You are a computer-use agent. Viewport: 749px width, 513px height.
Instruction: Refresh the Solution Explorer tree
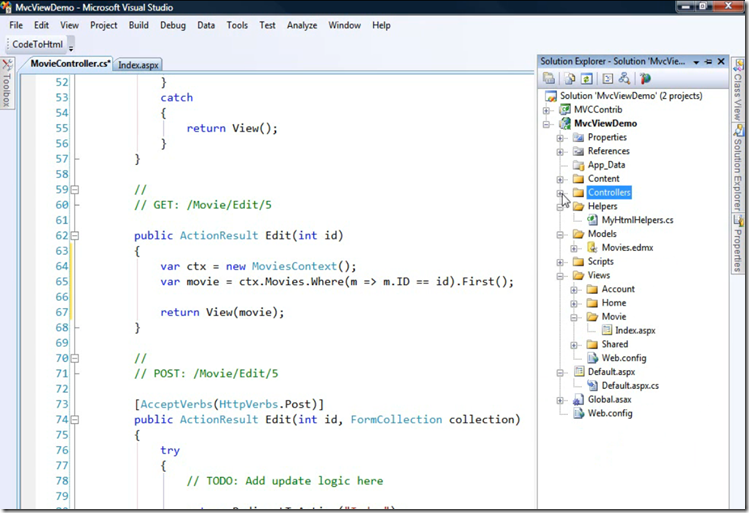pos(587,78)
